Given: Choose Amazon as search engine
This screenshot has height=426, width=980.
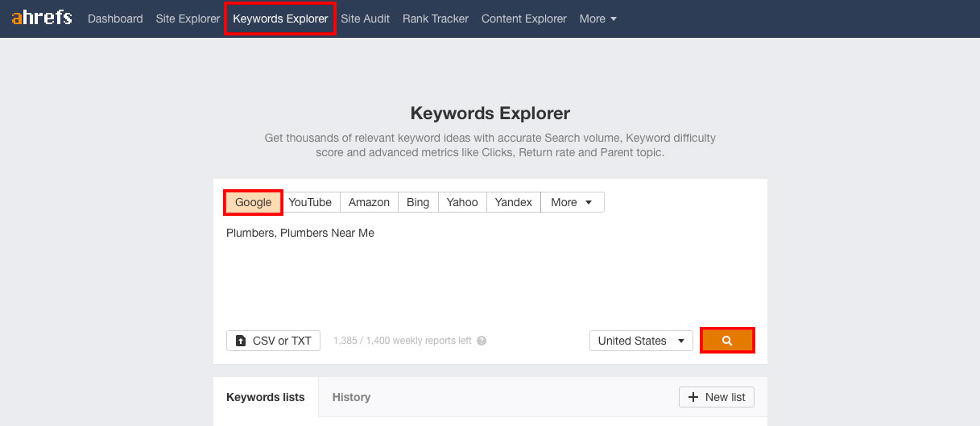Looking at the screenshot, I should (x=369, y=202).
